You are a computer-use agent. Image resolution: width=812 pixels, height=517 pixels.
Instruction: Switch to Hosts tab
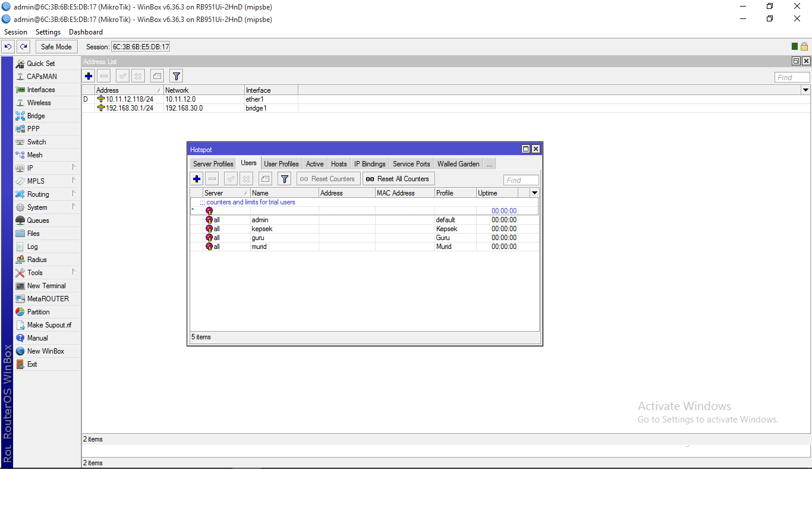[x=339, y=164]
